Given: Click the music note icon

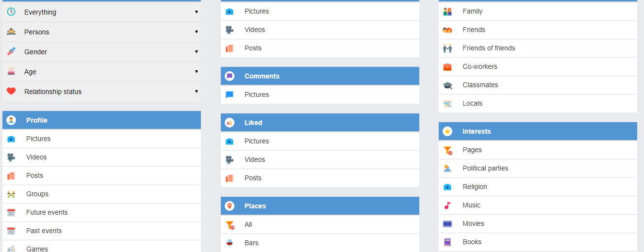Looking at the screenshot, I should 447,205.
